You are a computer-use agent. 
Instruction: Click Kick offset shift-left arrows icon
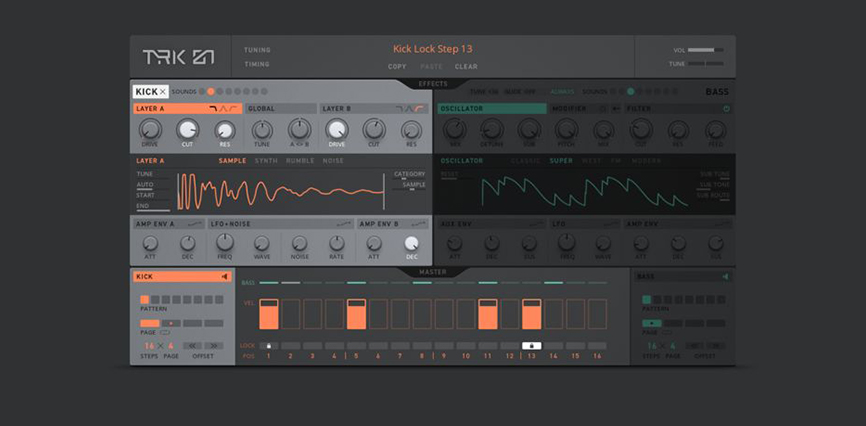click(193, 346)
